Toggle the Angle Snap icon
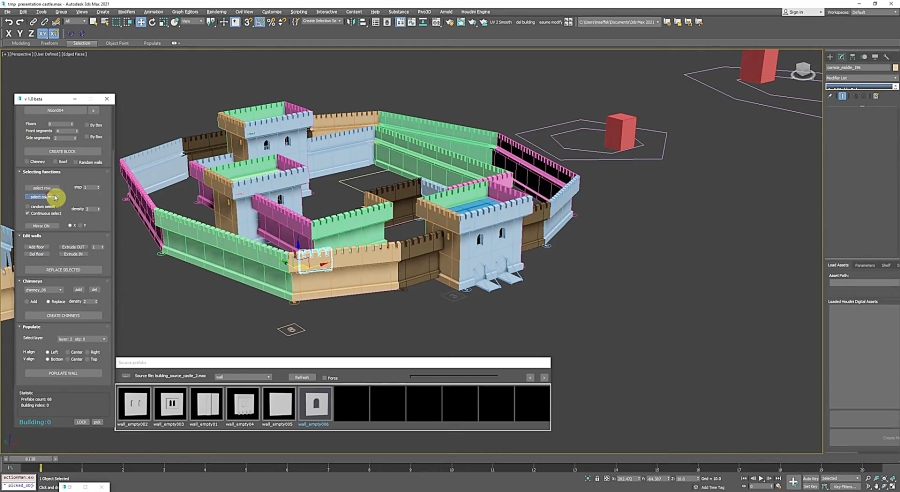The height and width of the screenshot is (492, 900). pos(259,22)
